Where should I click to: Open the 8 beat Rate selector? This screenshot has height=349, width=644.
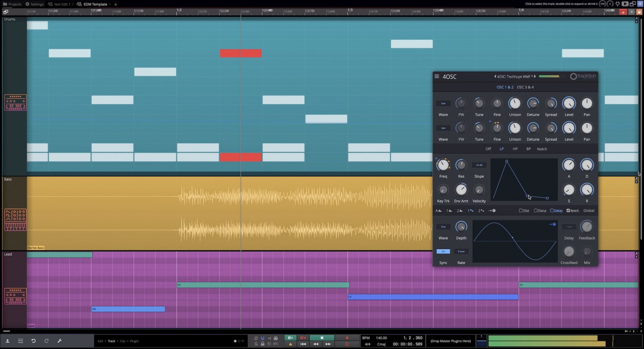point(461,251)
